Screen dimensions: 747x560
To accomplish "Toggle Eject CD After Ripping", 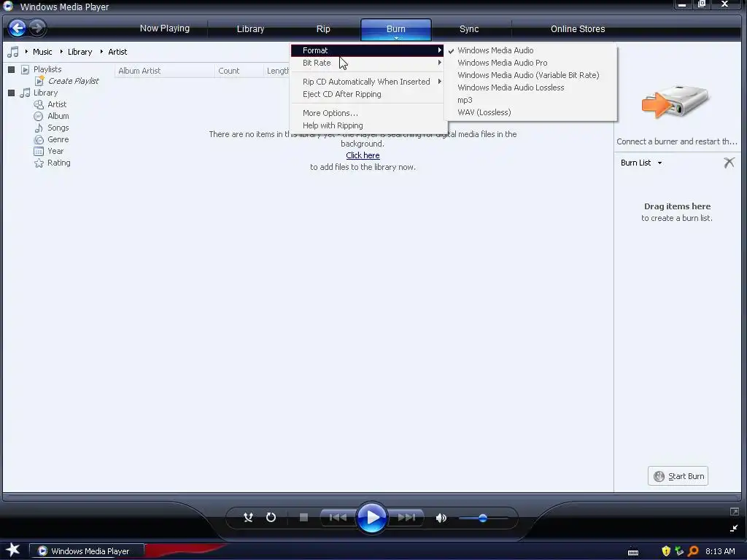I will pyautogui.click(x=368, y=94).
